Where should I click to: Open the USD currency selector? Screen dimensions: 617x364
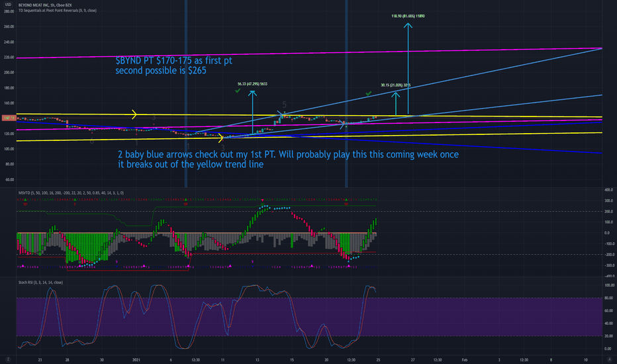[x=8, y=5]
